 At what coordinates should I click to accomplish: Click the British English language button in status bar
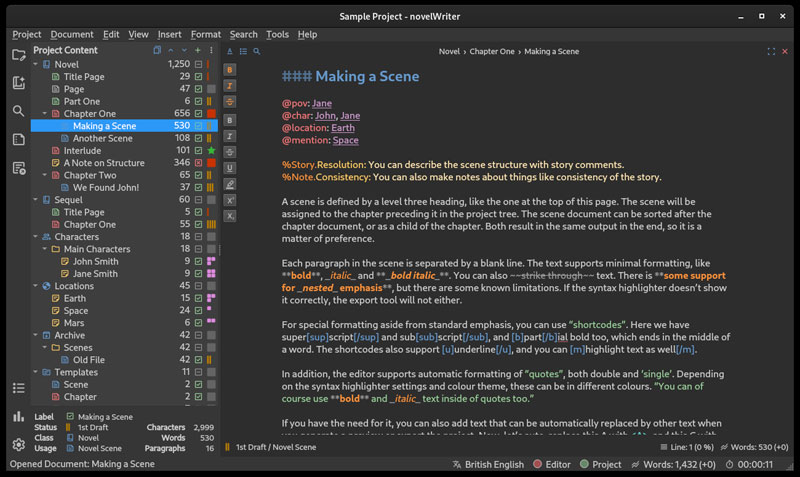coord(488,464)
